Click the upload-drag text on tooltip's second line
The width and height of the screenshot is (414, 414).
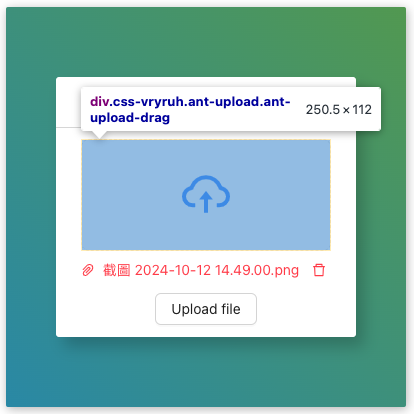(x=130, y=118)
